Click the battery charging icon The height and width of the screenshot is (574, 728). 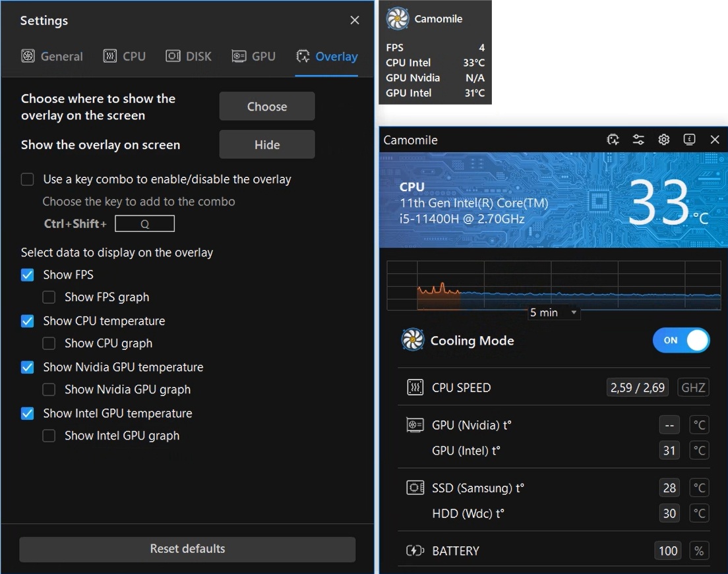click(x=415, y=551)
